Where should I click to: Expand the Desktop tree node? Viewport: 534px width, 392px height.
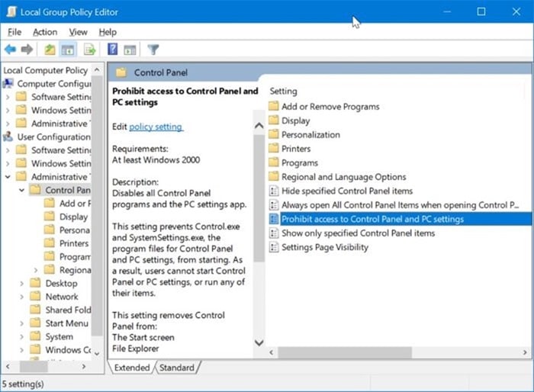tap(22, 284)
